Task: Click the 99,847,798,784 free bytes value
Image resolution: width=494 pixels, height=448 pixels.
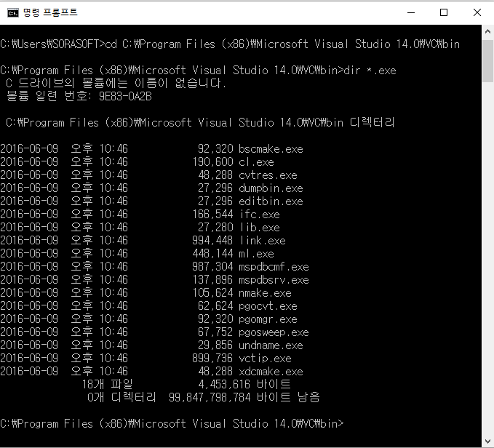Action: click(210, 398)
